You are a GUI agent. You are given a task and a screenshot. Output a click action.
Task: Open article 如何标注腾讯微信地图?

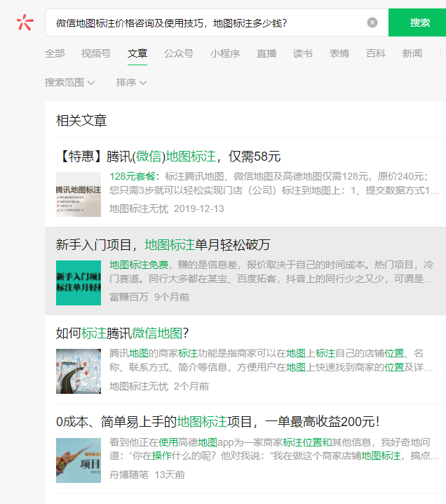coord(122,333)
